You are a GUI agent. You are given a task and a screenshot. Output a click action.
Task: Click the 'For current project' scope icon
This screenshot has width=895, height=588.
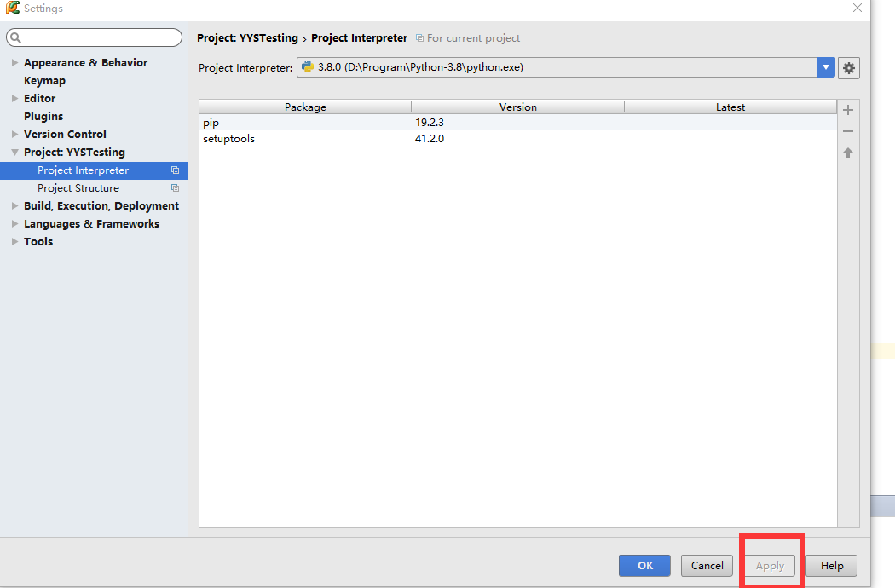(419, 37)
